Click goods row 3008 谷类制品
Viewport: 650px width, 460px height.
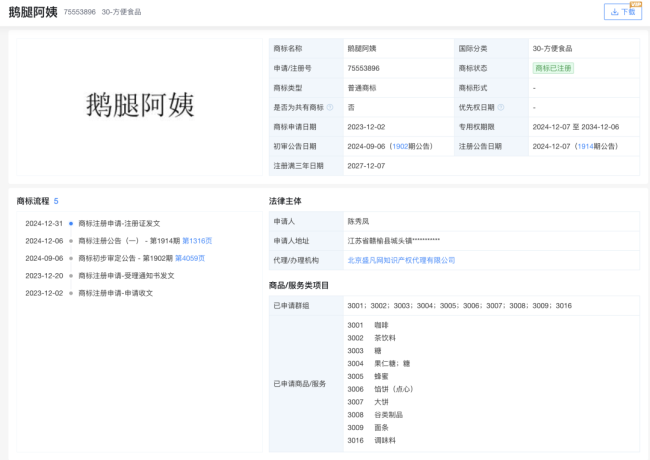(x=375, y=415)
